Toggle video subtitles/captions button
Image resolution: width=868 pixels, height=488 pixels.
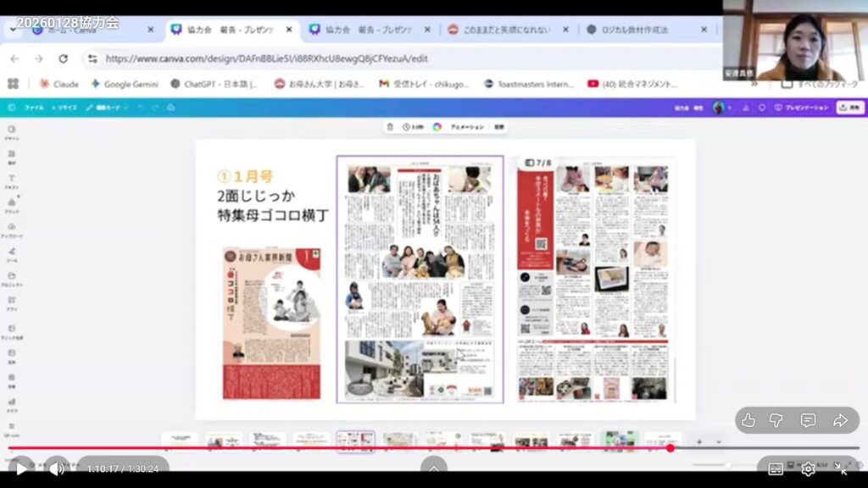(776, 469)
